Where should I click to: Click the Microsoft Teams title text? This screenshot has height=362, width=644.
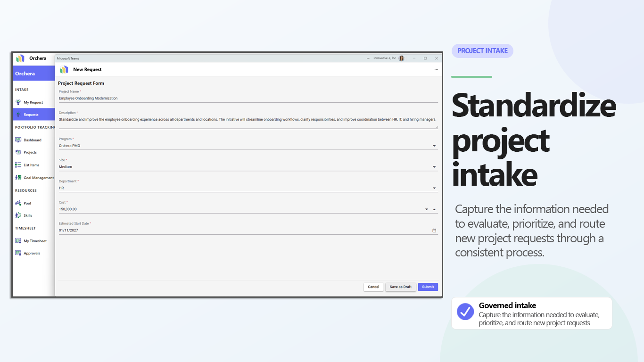coord(68,58)
